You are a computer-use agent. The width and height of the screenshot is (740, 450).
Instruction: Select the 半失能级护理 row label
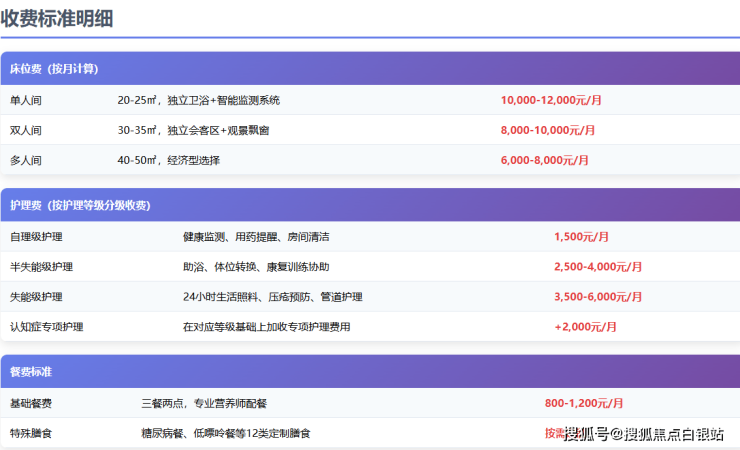41,267
